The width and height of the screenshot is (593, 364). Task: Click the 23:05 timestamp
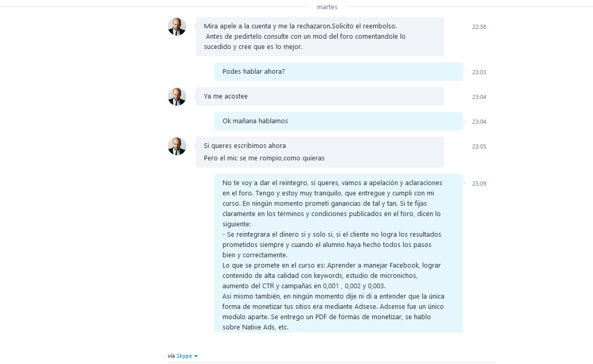click(479, 146)
